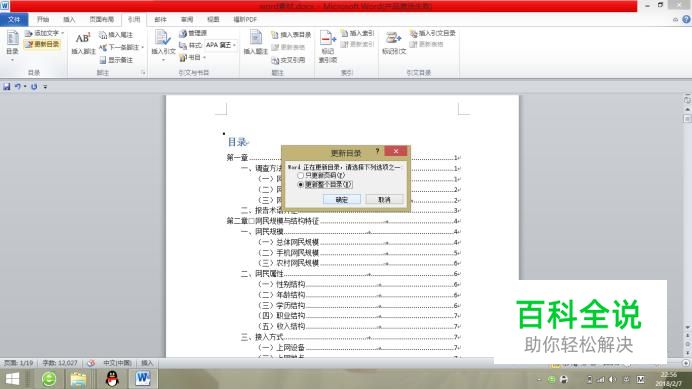The height and width of the screenshot is (389, 692).
Task: Open the footnote group dialog launcher
Action: (143, 73)
